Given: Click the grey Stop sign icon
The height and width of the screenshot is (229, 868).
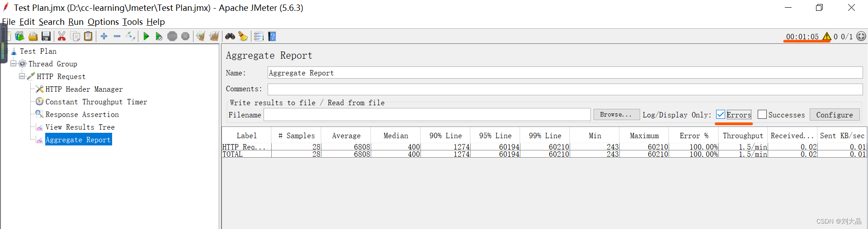Looking at the screenshot, I should tap(172, 36).
